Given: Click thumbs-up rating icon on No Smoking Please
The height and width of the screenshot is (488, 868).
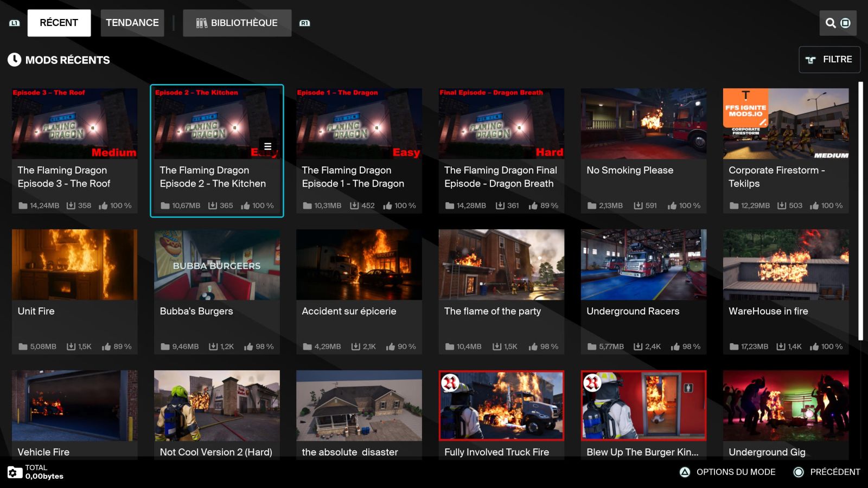Looking at the screenshot, I should point(672,206).
